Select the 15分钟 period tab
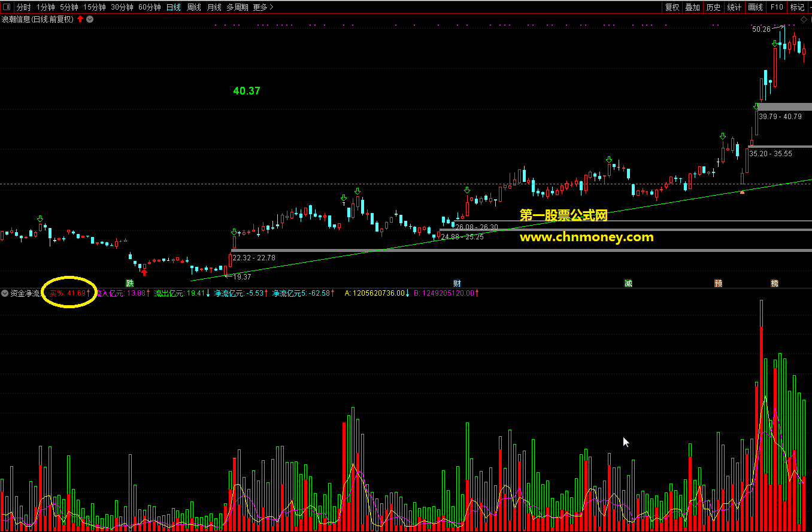Screen dimensions: 812x532 (x=94, y=7)
